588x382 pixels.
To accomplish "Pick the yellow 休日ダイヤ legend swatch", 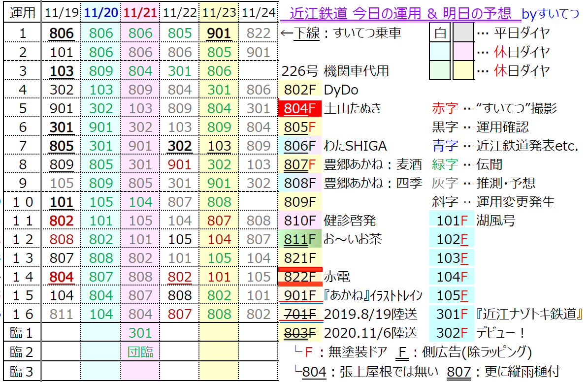I will [x=463, y=70].
